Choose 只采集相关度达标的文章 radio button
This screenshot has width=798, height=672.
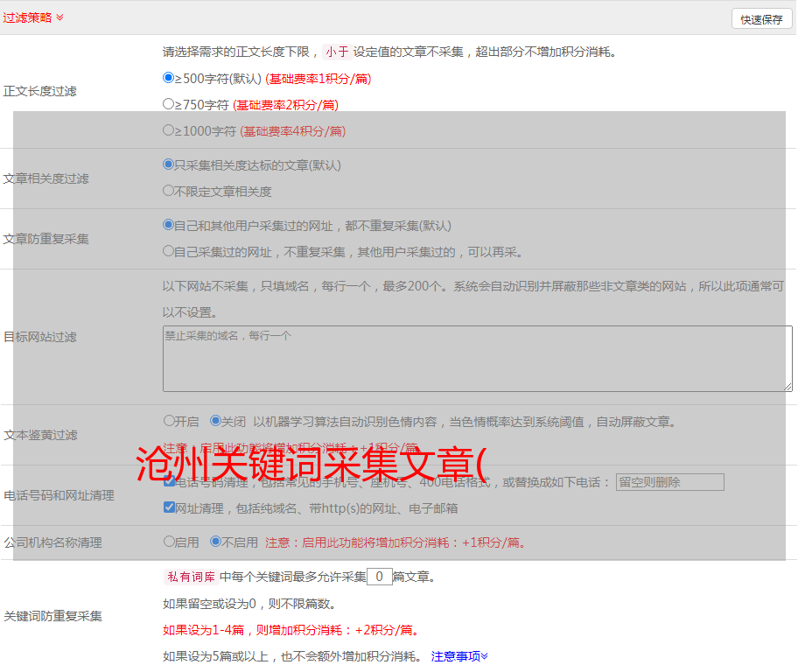[x=169, y=164]
